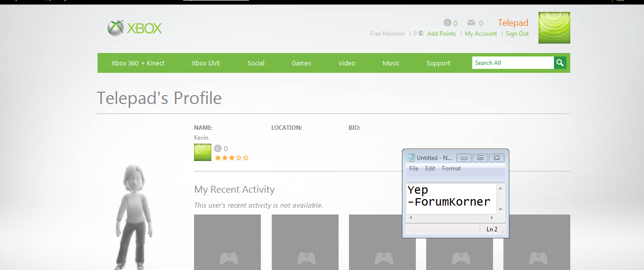
Task: Click the name value "Kevin"
Action: tap(201, 138)
